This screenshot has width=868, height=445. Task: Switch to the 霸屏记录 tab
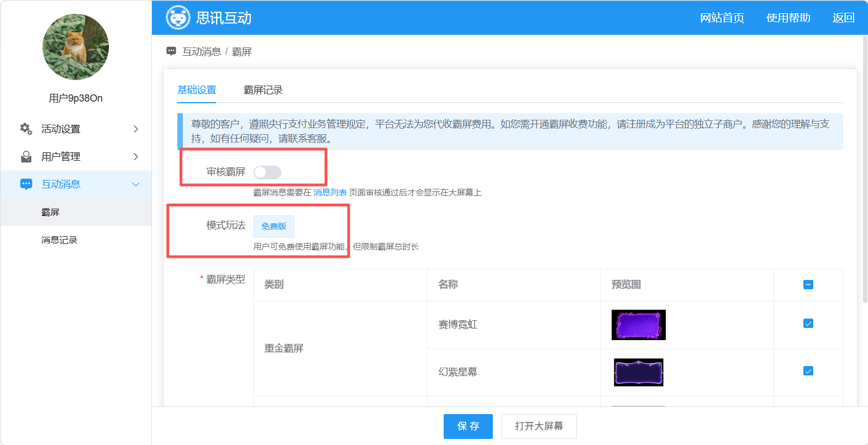pos(263,90)
